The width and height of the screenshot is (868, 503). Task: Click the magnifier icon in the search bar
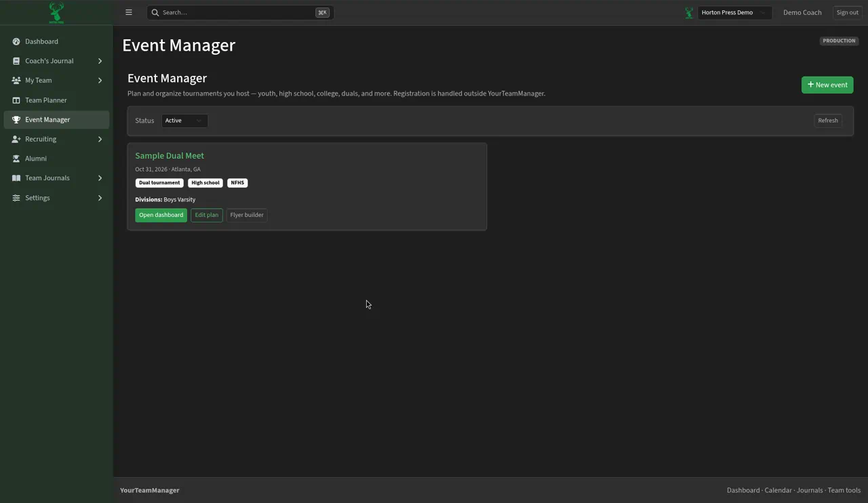155,12
